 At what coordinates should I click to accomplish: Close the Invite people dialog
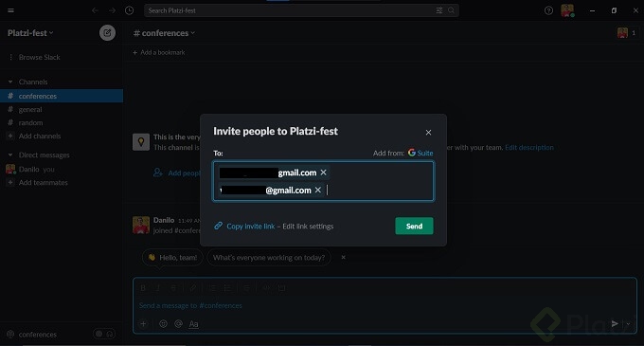(x=428, y=133)
